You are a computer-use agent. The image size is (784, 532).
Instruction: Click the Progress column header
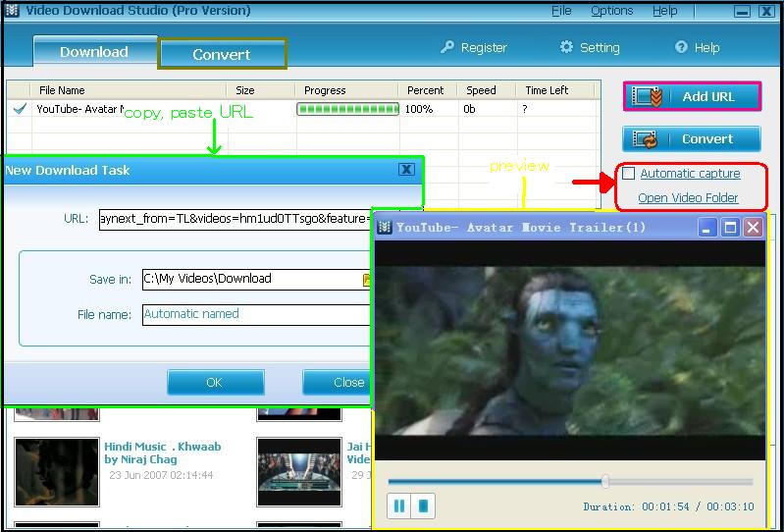pos(347,90)
